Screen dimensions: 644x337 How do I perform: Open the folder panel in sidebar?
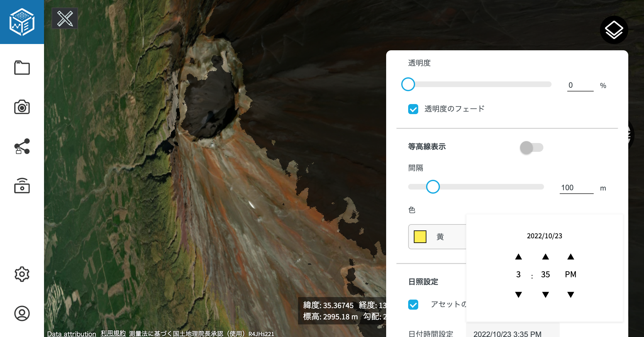coord(22,68)
